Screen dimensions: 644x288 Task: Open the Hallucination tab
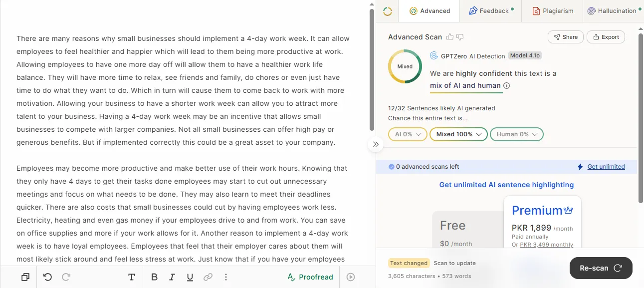tap(614, 11)
